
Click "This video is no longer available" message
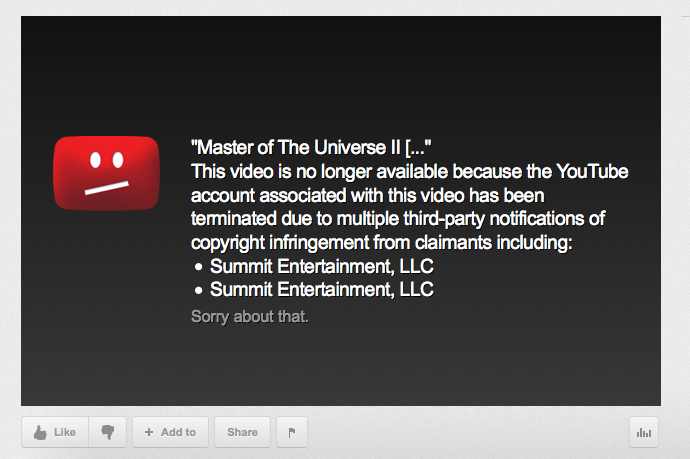(x=319, y=172)
